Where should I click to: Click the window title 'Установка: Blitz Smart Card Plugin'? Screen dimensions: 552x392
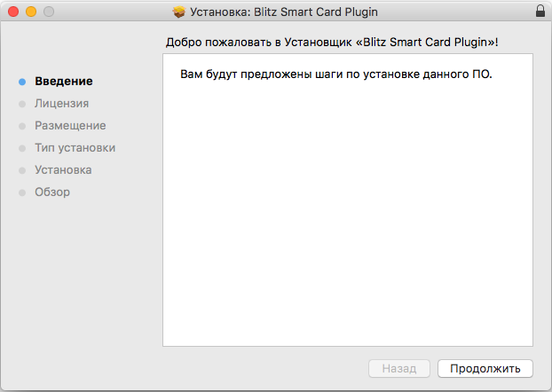(284, 12)
